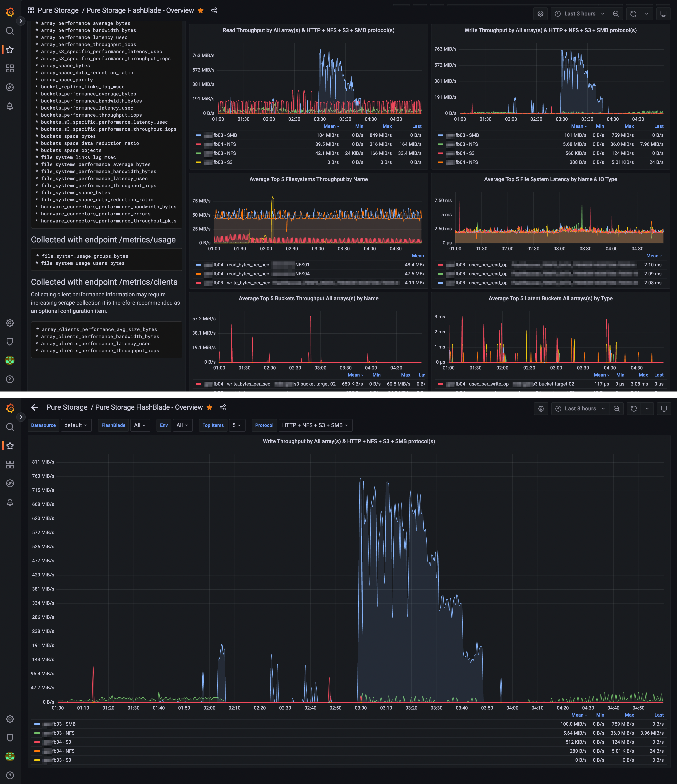Toggle fb04 - NFS series in Read Throughput legend

(x=225, y=144)
